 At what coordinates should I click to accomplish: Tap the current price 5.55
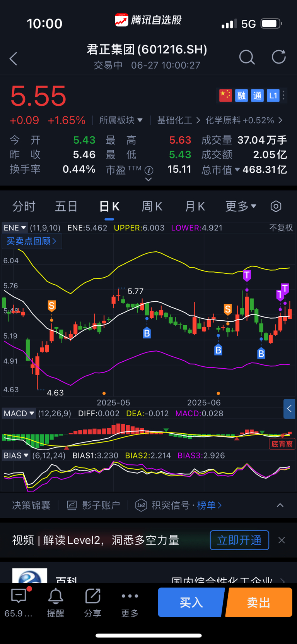click(38, 96)
